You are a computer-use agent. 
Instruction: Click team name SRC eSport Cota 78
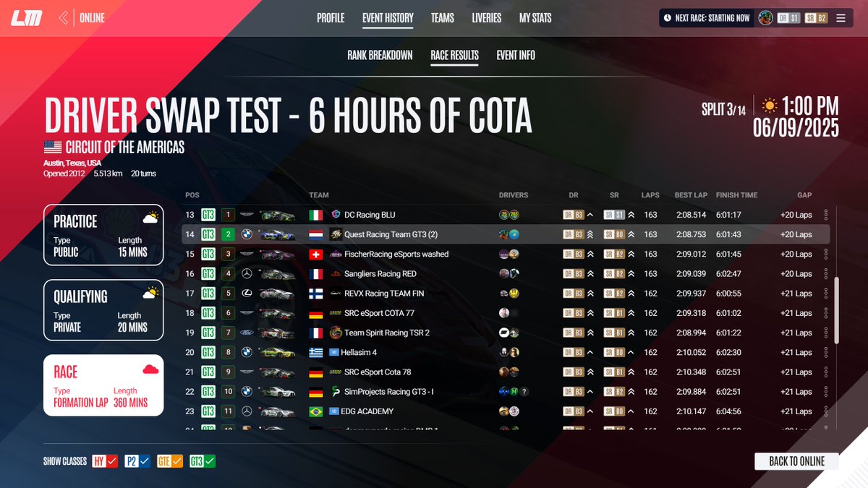(378, 372)
